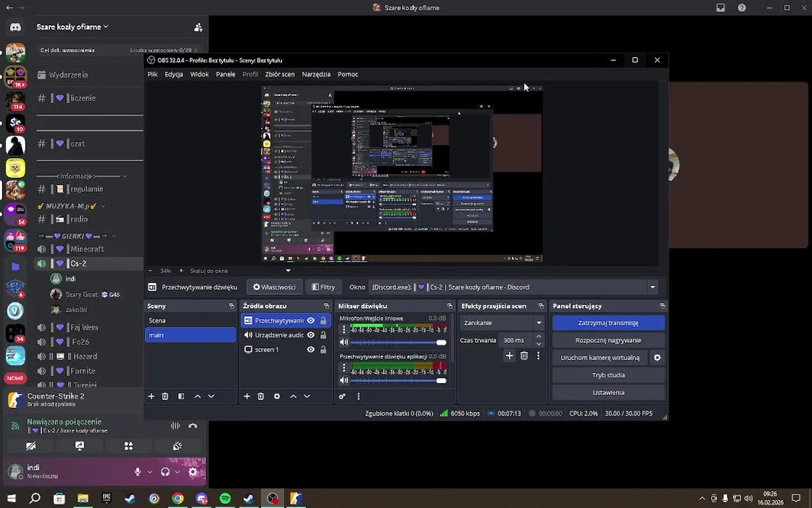Open Widok menu in OBS
Image resolution: width=812 pixels, height=508 pixels.
point(199,74)
